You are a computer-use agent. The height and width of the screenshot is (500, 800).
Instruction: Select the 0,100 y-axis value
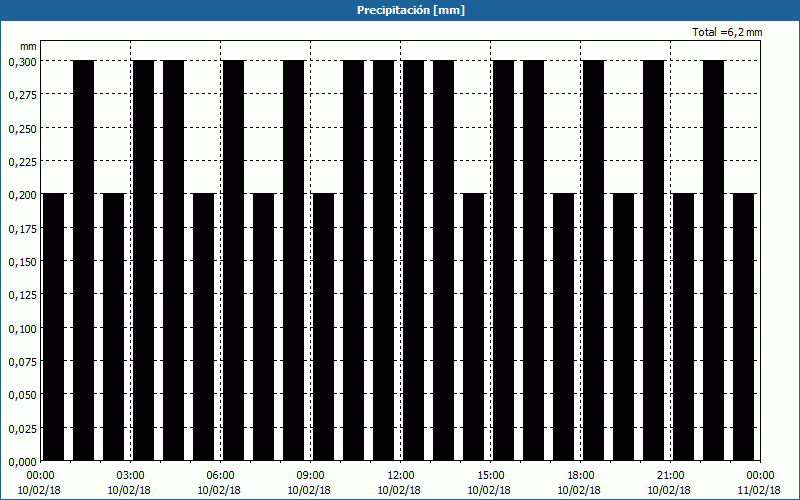(22, 329)
